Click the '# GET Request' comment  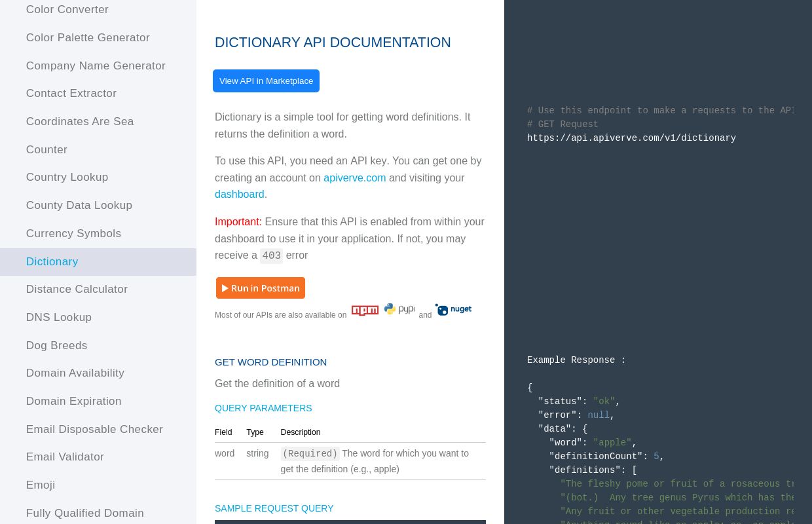click(x=563, y=124)
